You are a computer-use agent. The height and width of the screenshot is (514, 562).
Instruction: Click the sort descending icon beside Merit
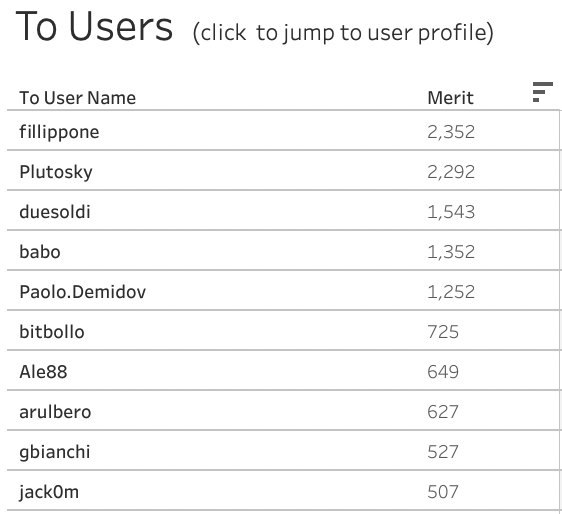click(543, 92)
